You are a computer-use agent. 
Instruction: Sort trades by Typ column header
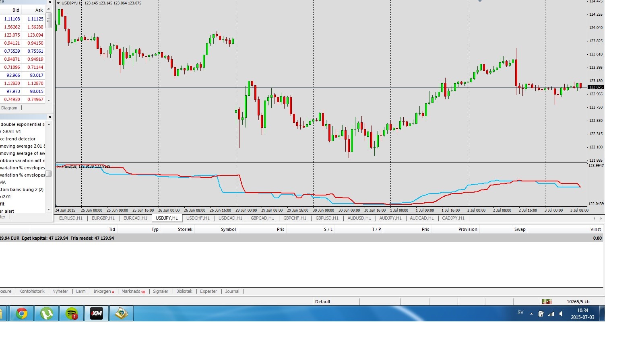pyautogui.click(x=155, y=229)
